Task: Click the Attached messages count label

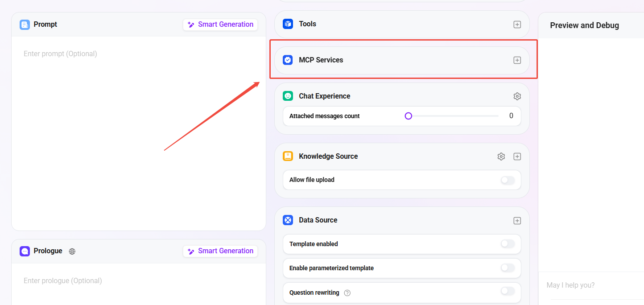Action: (x=324, y=116)
